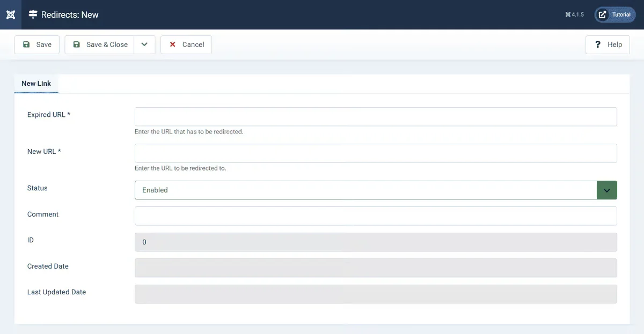Click the Joomla logo icon

click(x=11, y=14)
